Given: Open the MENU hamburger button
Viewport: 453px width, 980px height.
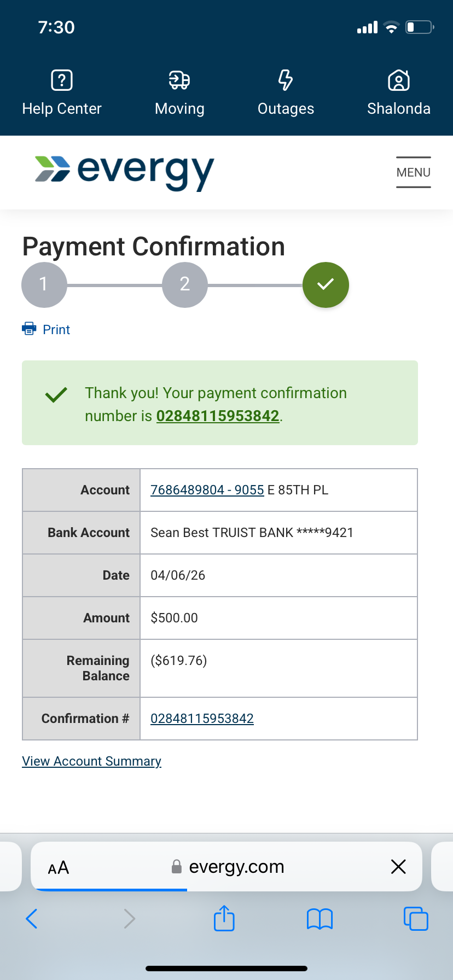Looking at the screenshot, I should pyautogui.click(x=414, y=172).
